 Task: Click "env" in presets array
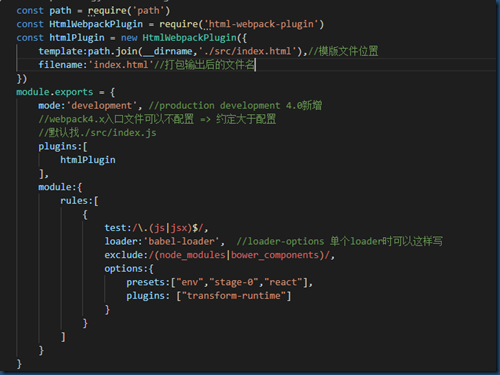(x=190, y=282)
